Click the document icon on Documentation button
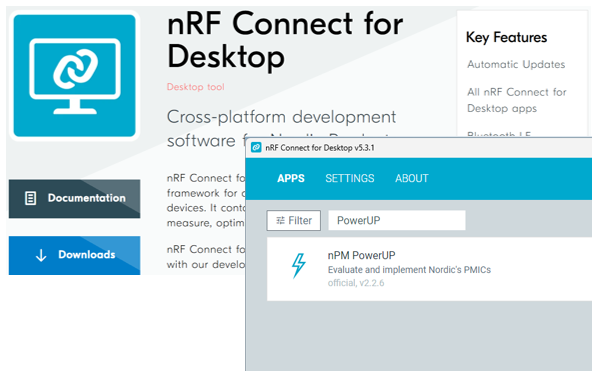Screen dimensions: 595x373 click(31, 198)
